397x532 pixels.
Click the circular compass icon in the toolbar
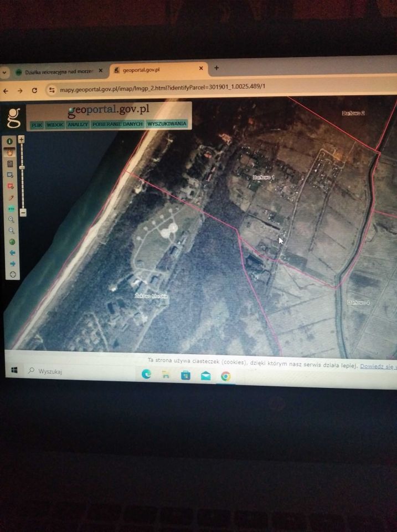point(13,274)
